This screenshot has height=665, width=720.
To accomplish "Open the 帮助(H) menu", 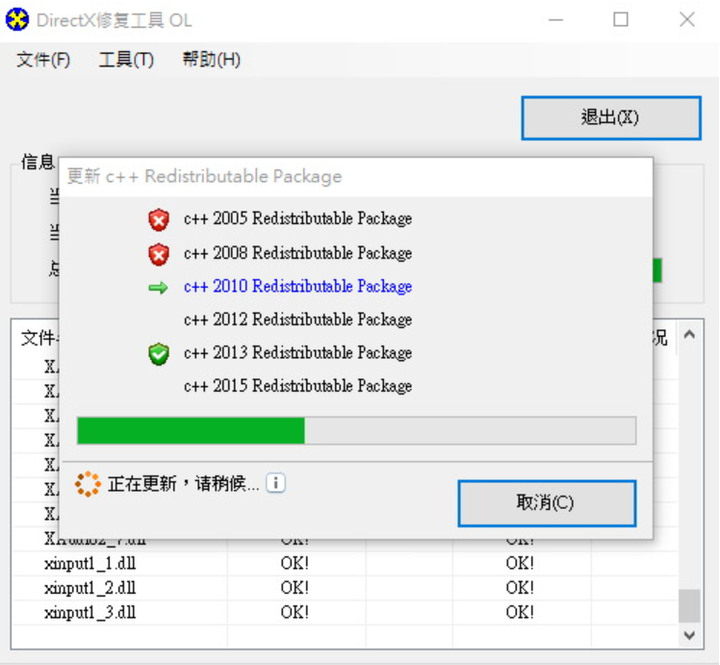I will 211,60.
